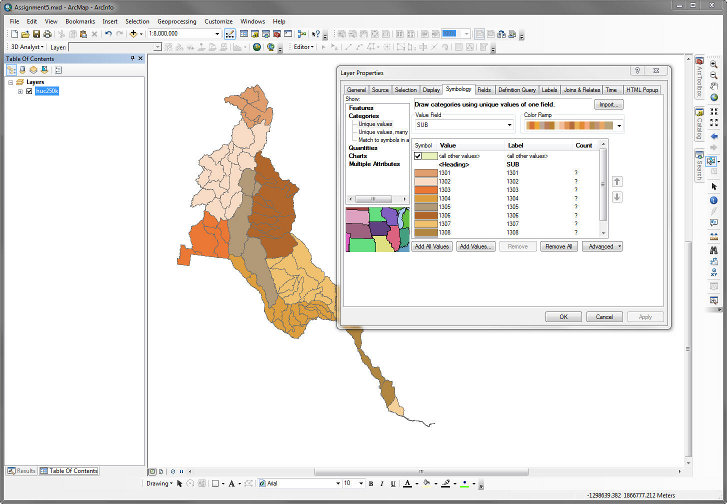Toggle huc250k layer visibility checkbox
The width and height of the screenshot is (727, 504).
[x=29, y=91]
